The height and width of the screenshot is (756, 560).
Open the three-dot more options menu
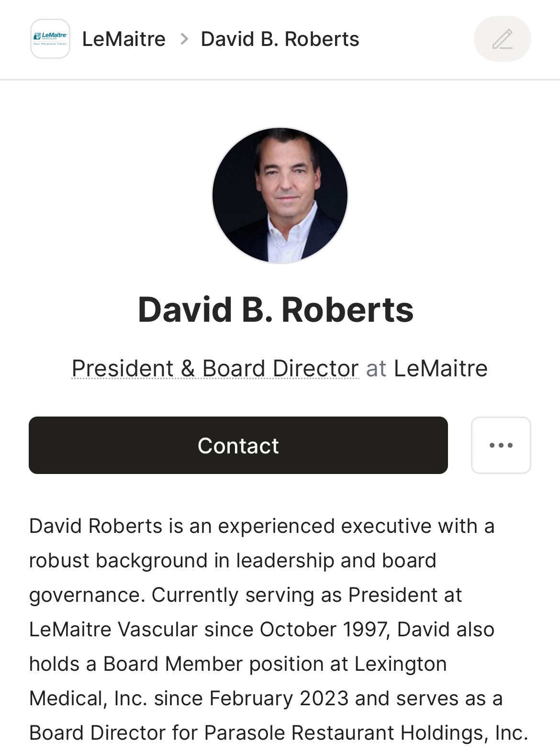tap(501, 445)
